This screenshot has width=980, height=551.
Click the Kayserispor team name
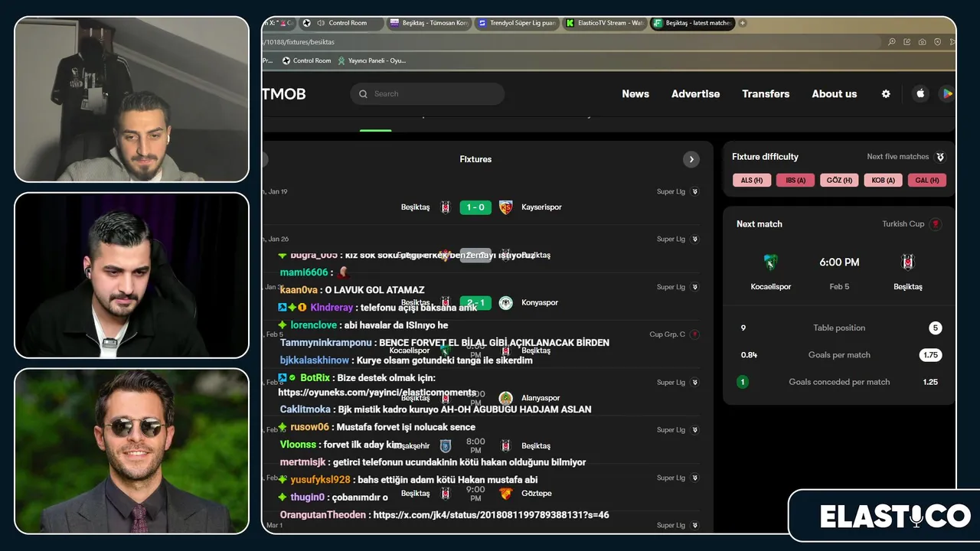[x=541, y=207]
